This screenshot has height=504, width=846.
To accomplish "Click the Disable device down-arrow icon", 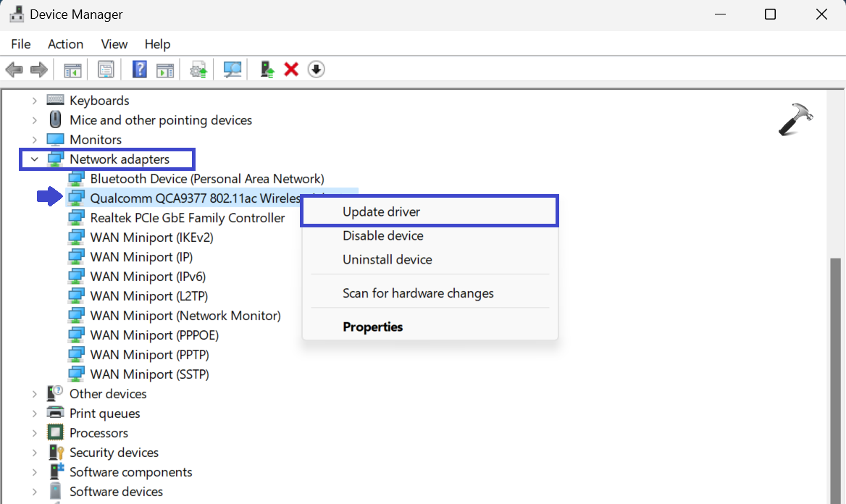I will (x=316, y=70).
